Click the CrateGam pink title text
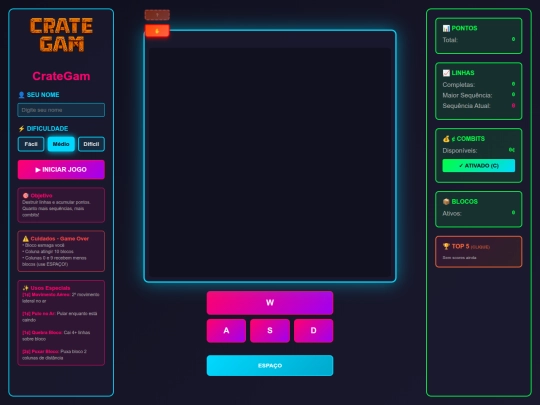This screenshot has height=405, width=540. click(x=61, y=76)
